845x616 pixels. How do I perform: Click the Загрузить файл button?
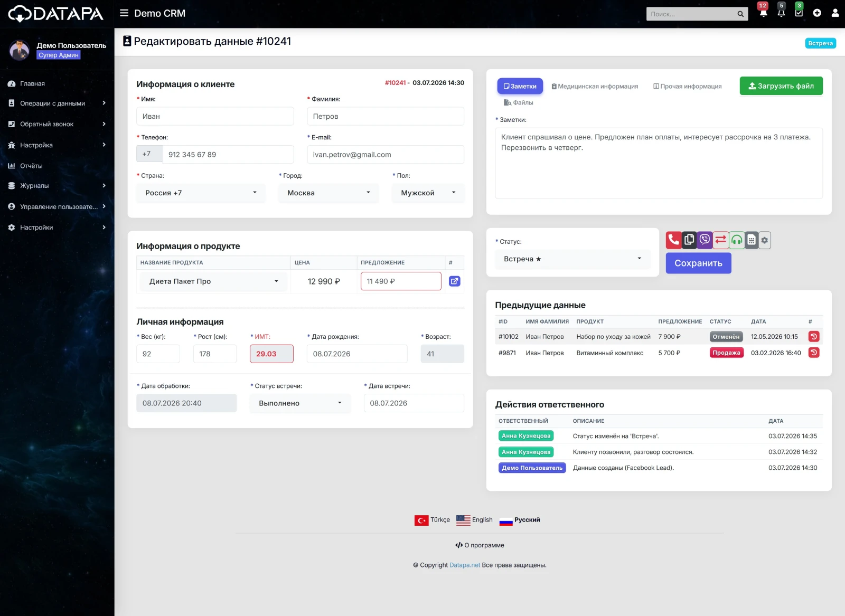pos(781,86)
